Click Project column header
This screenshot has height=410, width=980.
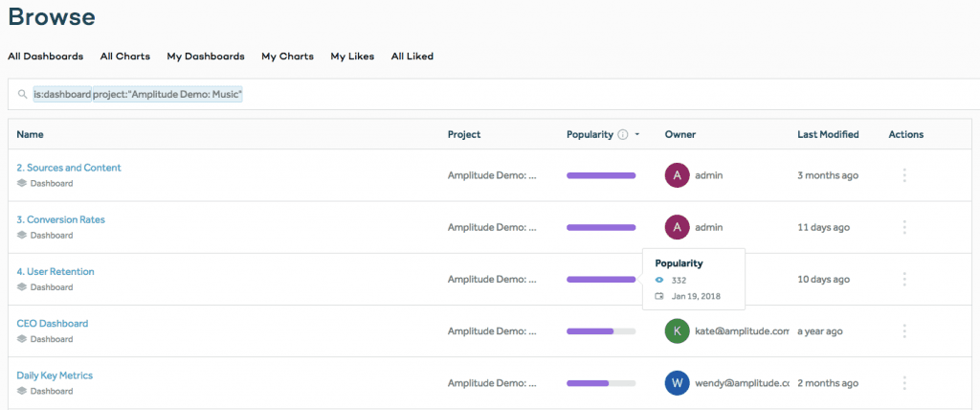tap(464, 134)
